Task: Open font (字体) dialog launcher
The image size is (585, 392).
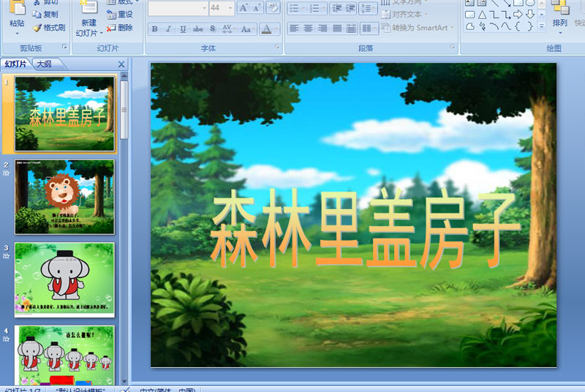Action: 277,47
